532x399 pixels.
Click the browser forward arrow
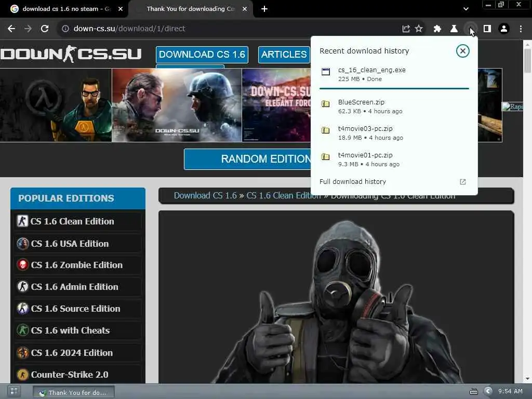point(28,29)
